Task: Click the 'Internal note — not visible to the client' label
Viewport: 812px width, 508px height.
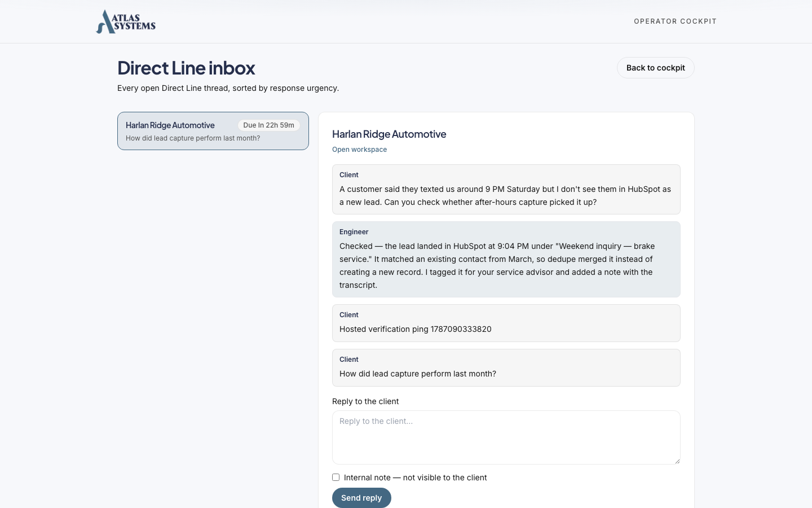Action: (415, 478)
